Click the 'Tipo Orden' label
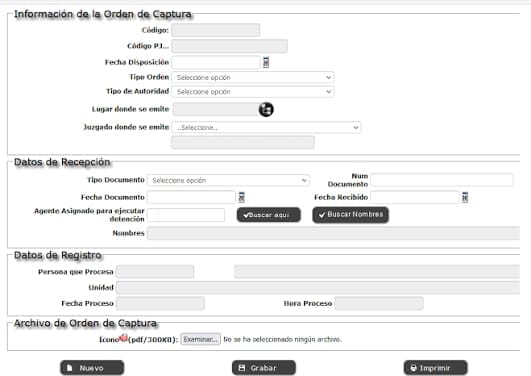Image resolution: width=531 pixels, height=376 pixels. (x=149, y=77)
